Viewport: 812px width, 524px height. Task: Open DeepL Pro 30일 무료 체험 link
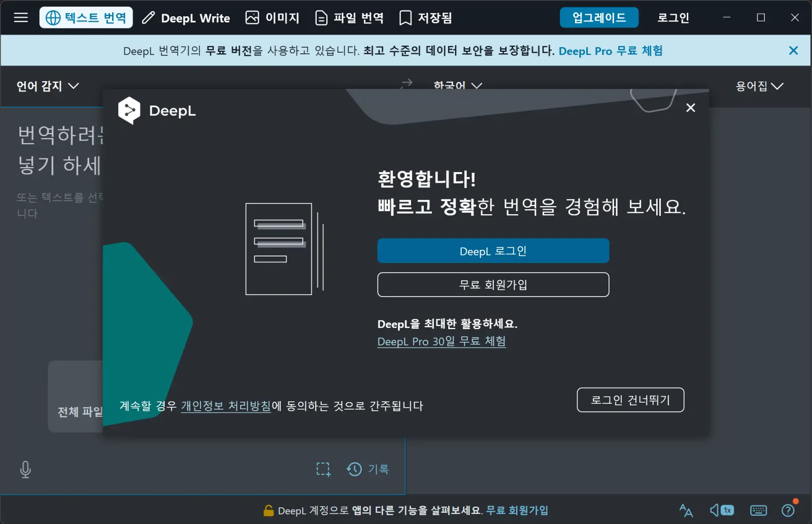pyautogui.click(x=442, y=341)
